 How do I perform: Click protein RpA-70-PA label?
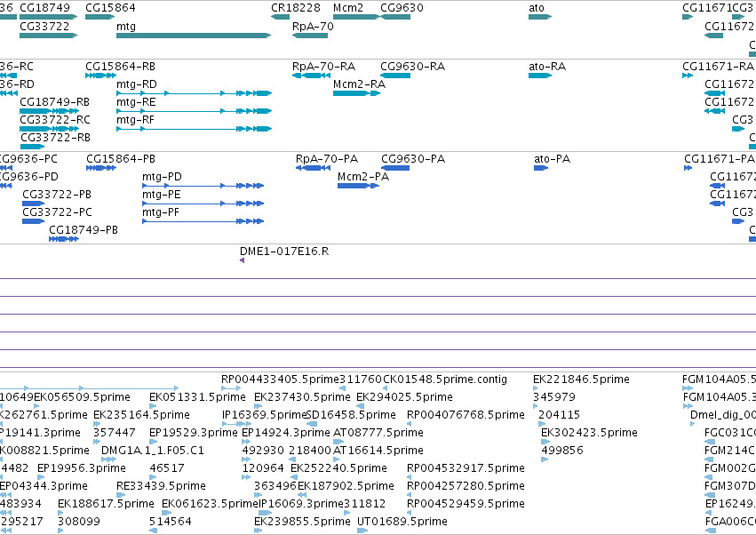click(327, 159)
